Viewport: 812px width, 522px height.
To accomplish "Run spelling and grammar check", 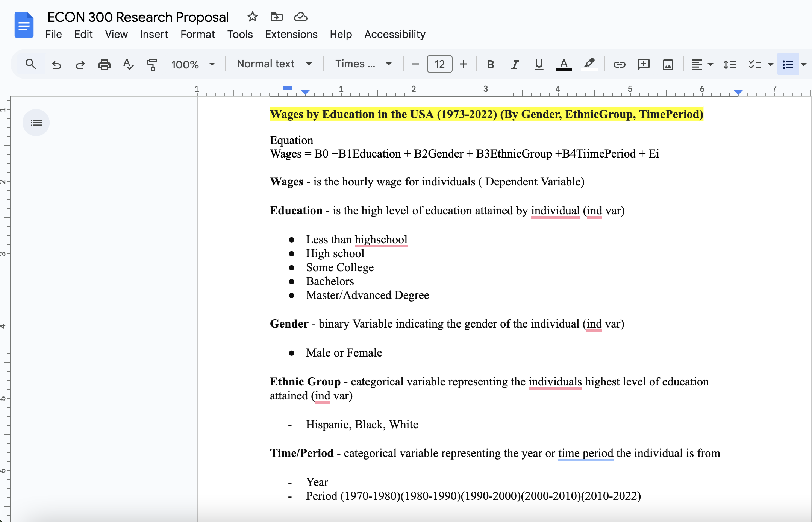I will [x=128, y=64].
